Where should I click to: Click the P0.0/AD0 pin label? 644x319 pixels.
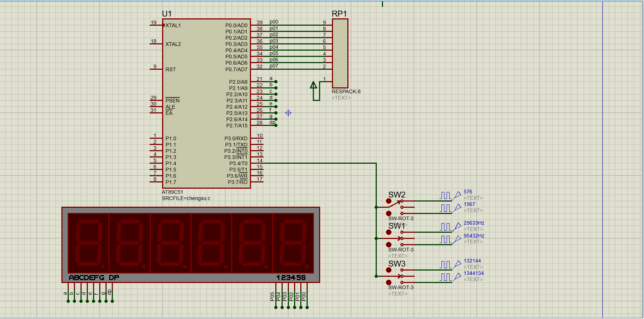[x=236, y=25]
